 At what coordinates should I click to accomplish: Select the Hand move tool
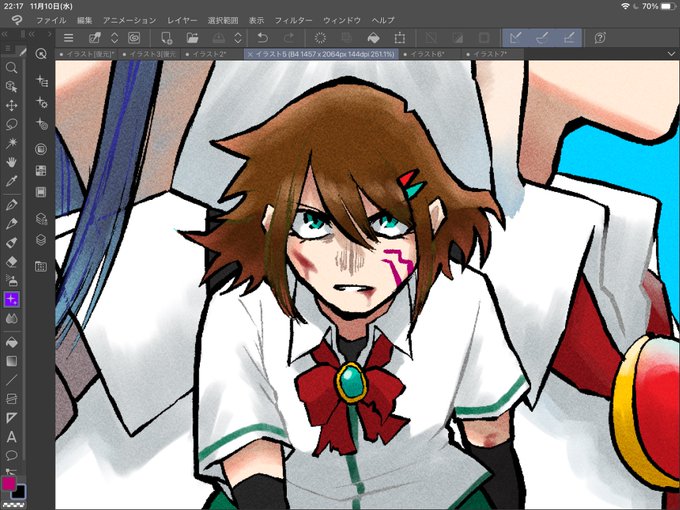tap(11, 162)
